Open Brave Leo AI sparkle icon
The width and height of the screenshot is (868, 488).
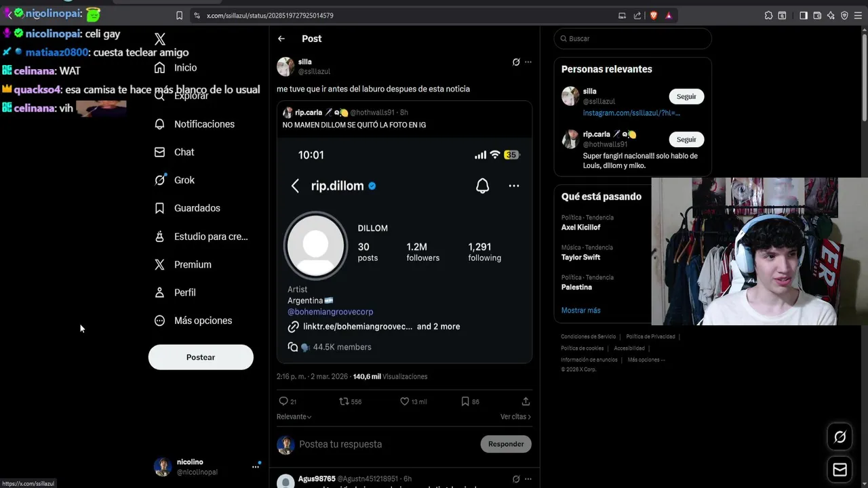[x=831, y=16]
